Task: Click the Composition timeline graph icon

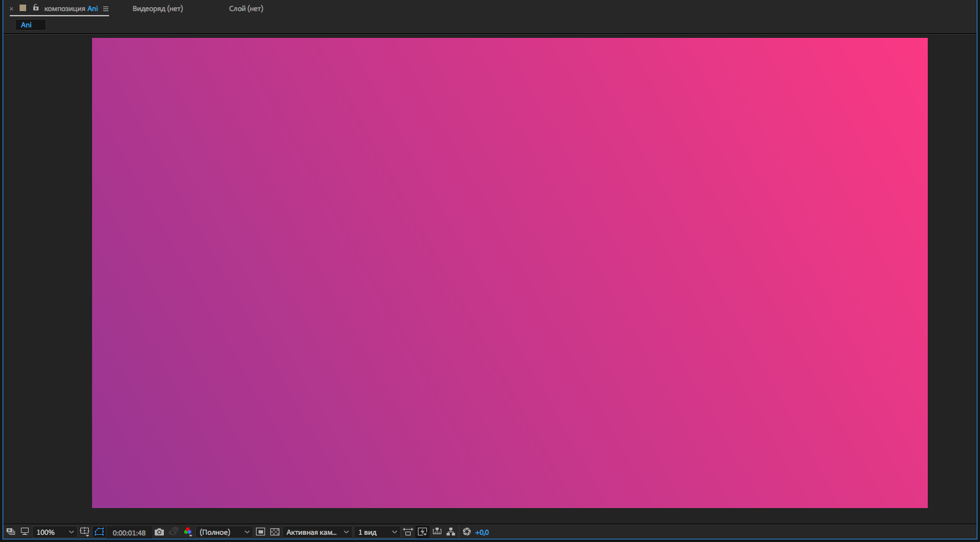Action: tap(435, 532)
